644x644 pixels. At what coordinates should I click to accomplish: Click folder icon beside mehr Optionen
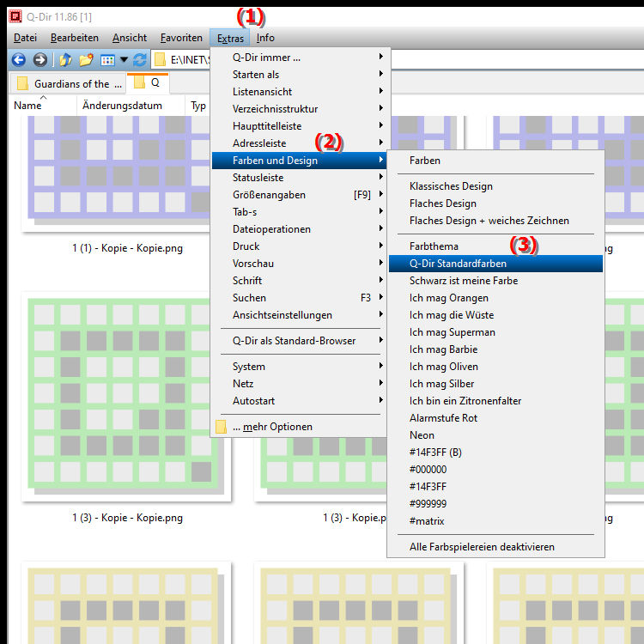pos(221,427)
